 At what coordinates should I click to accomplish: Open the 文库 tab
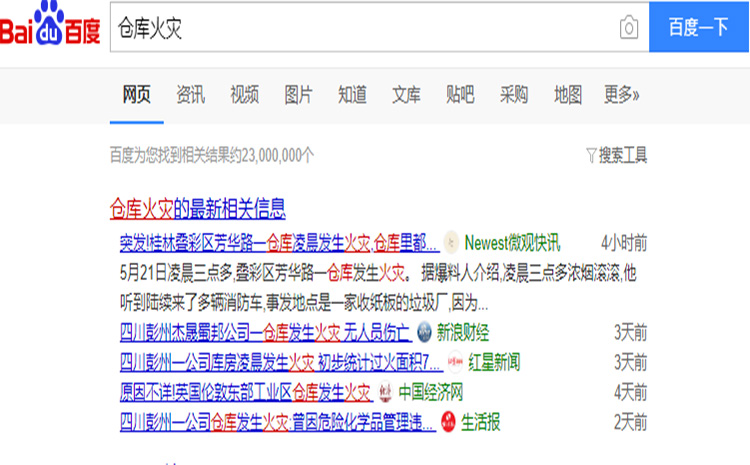406,95
